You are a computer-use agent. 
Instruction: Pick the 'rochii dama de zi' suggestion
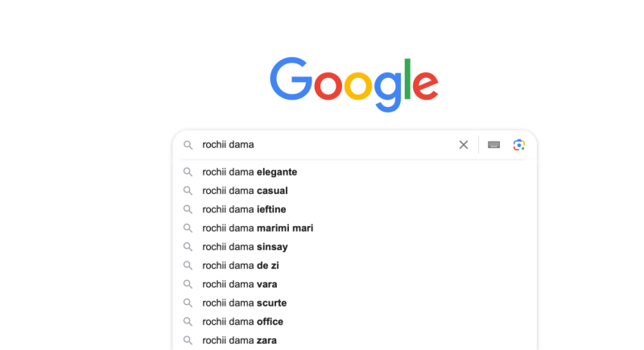coord(241,266)
